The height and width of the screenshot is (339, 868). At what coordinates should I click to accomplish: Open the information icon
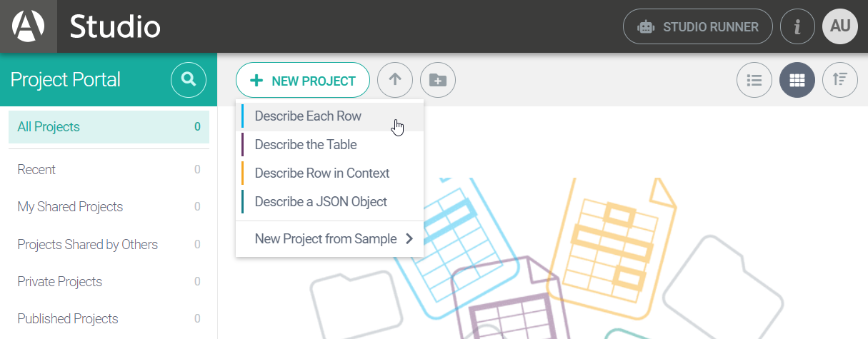[x=797, y=27]
